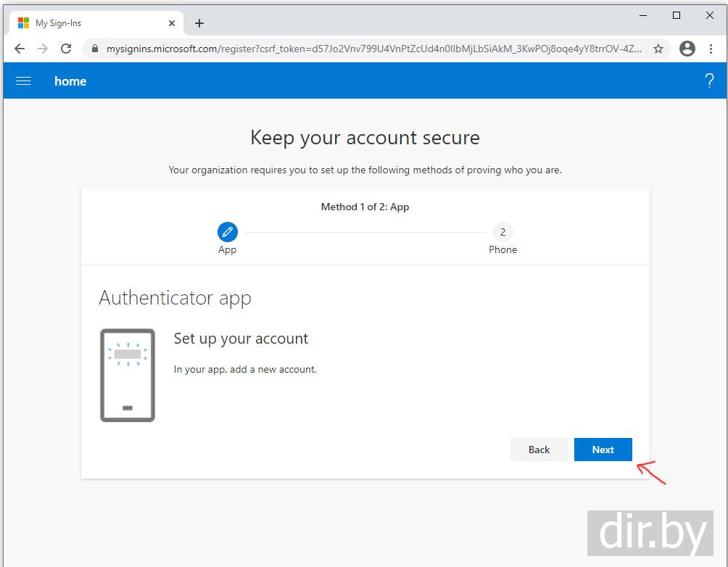Open a new browser tab

pos(199,23)
